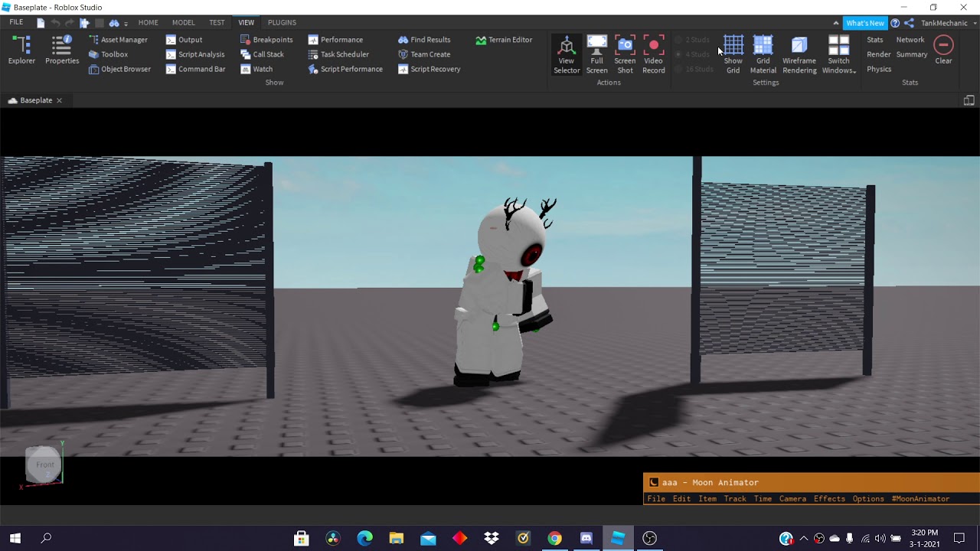This screenshot has width=980, height=551.
Task: Open Moon Animator Camera menu
Action: click(x=792, y=499)
